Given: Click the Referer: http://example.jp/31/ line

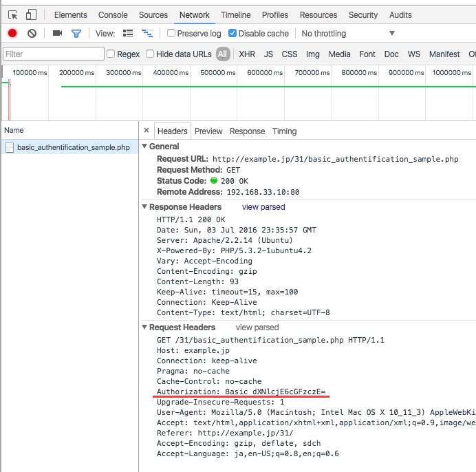Looking at the screenshot, I should 225,433.
